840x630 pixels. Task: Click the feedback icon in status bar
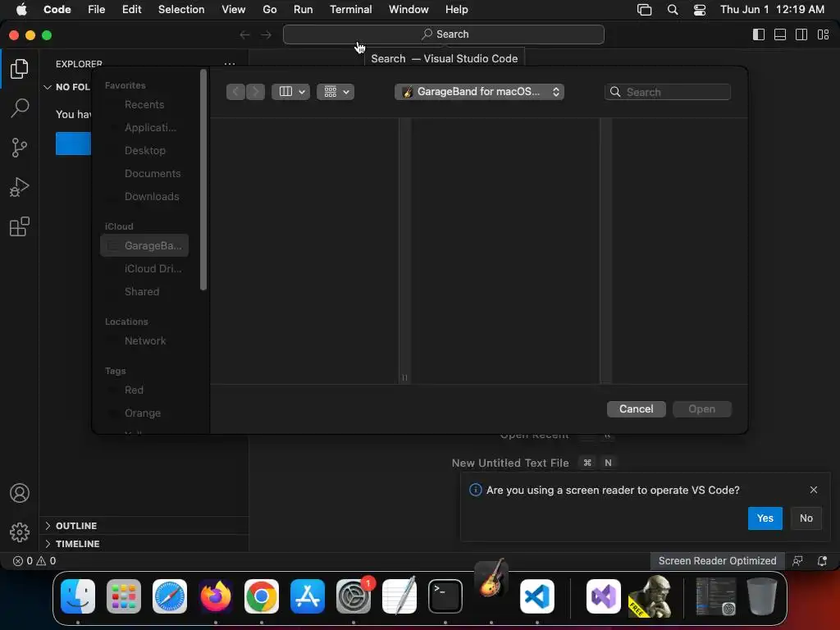coord(797,561)
